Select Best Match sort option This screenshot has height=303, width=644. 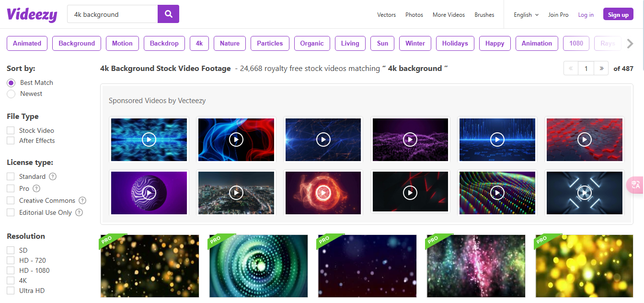tap(11, 82)
